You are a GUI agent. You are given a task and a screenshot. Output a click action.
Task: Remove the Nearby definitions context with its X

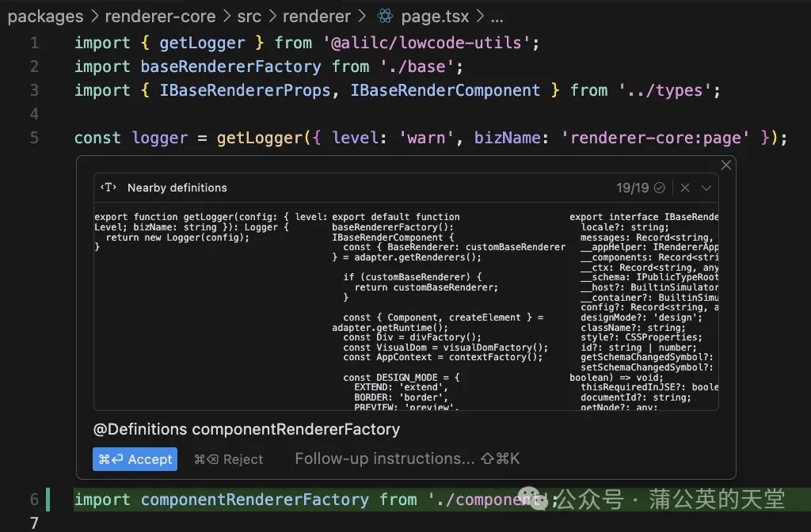pyautogui.click(x=685, y=188)
